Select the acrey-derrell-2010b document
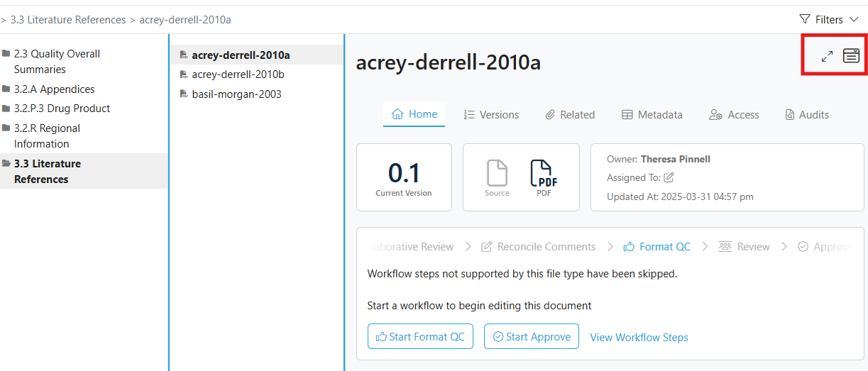 [238, 74]
